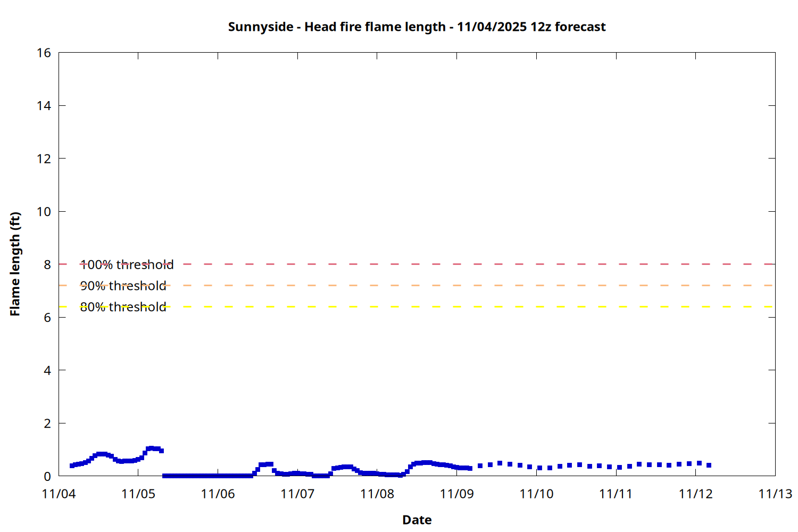Click the 'Date' x-axis label
This screenshot has width=798, height=532.
[x=417, y=520]
